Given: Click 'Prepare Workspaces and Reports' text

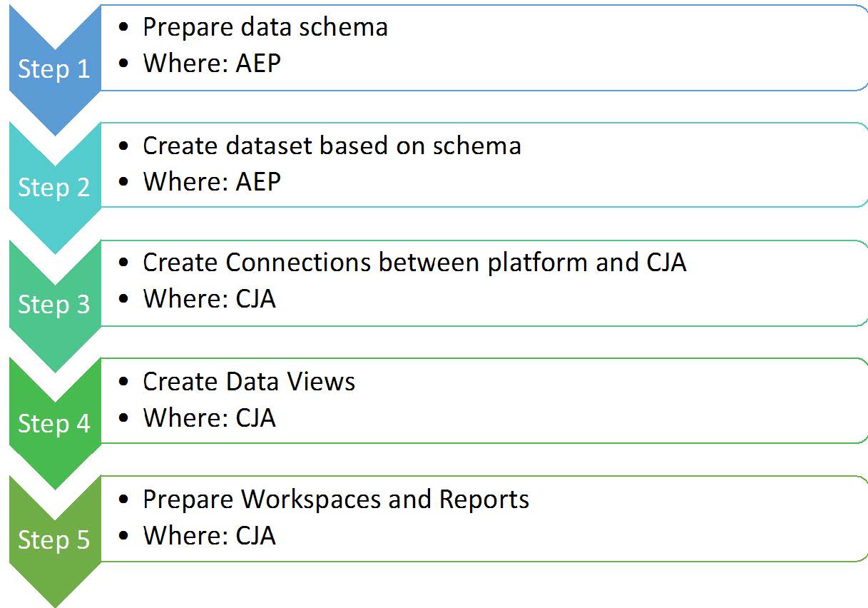Looking at the screenshot, I should coord(336,499).
